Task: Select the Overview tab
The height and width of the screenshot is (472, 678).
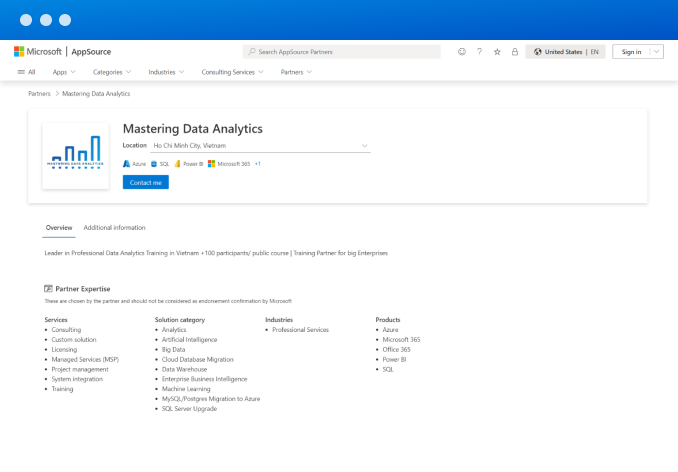Action: click(59, 228)
